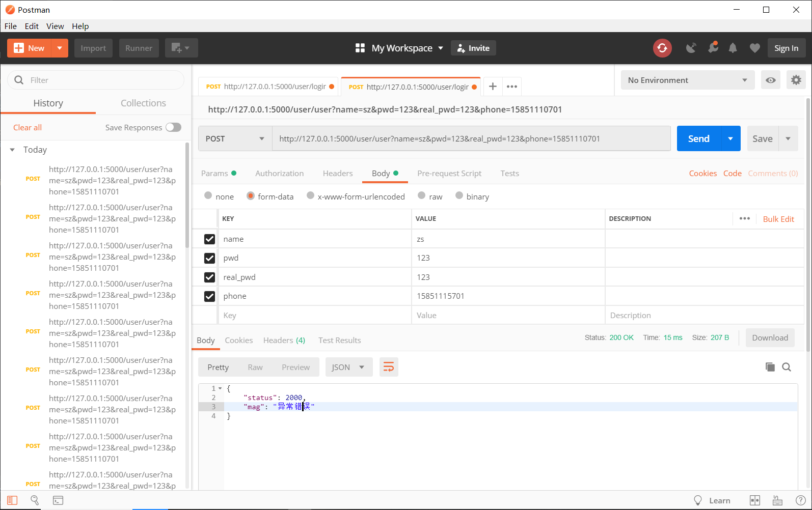Switch to the Collections tab
Viewport: 812px width, 510px height.
[143, 103]
